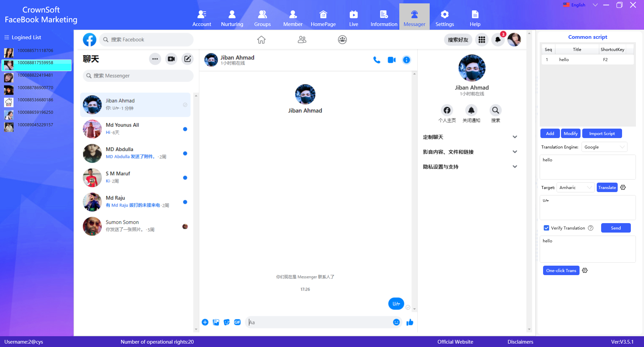Click the One-click Trans button

(x=561, y=270)
